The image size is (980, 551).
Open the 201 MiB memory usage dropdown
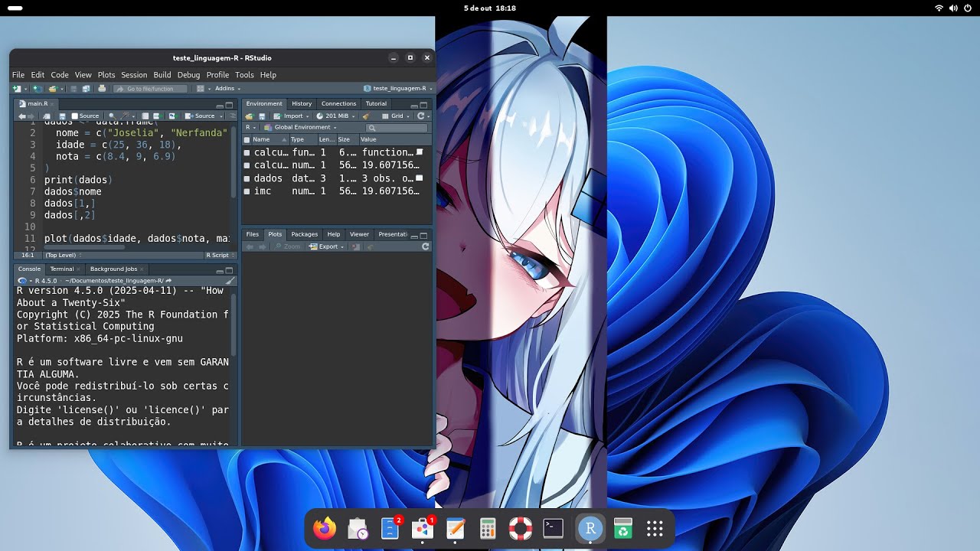click(x=335, y=116)
